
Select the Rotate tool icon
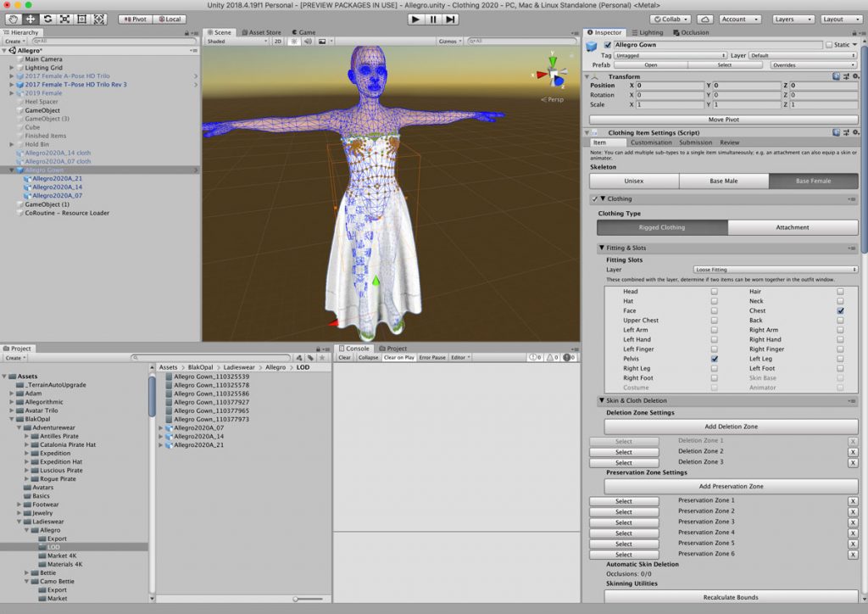[47, 19]
